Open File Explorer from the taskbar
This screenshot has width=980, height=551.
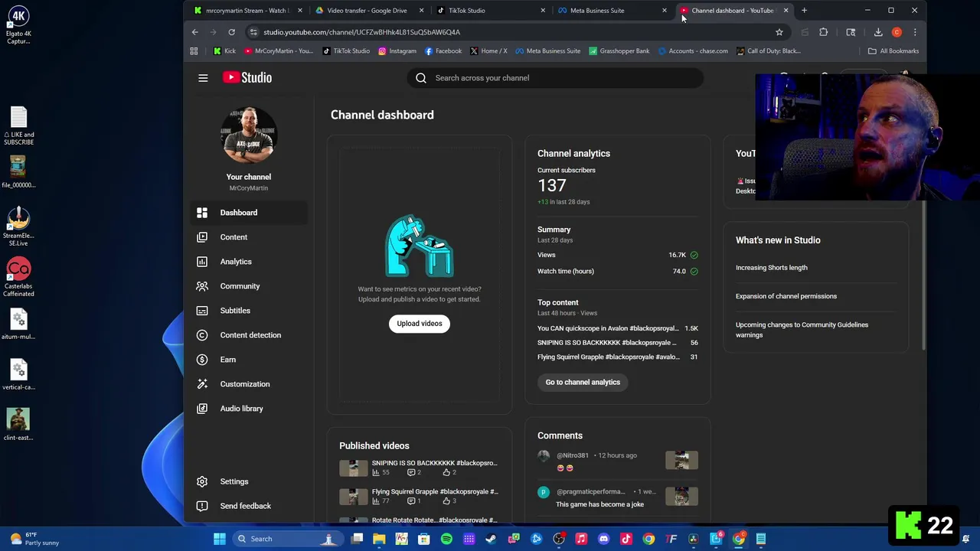pyautogui.click(x=379, y=539)
